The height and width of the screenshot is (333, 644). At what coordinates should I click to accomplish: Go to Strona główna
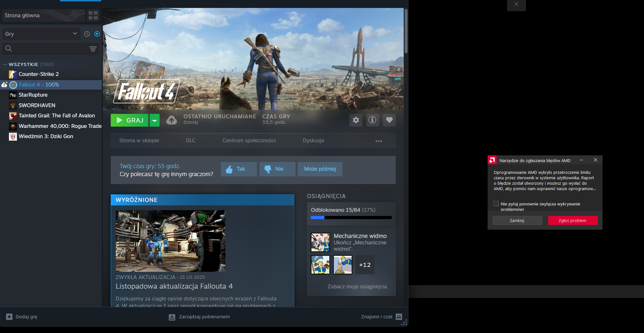44,15
